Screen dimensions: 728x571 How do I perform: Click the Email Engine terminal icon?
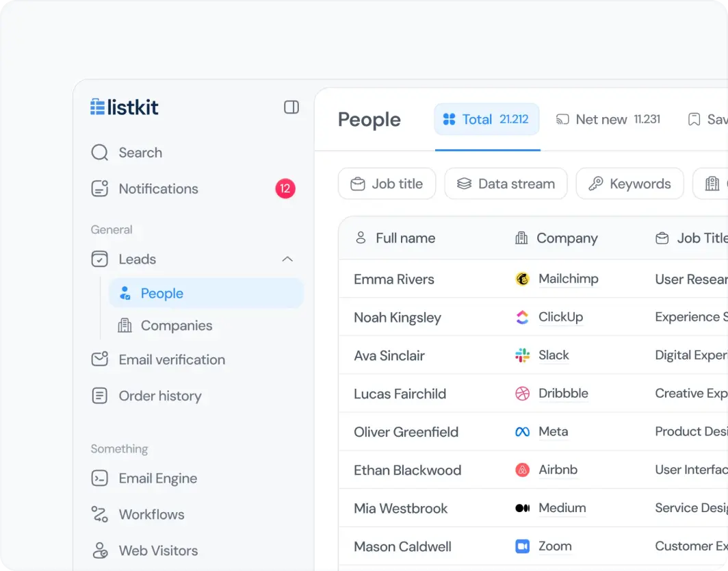pos(99,478)
